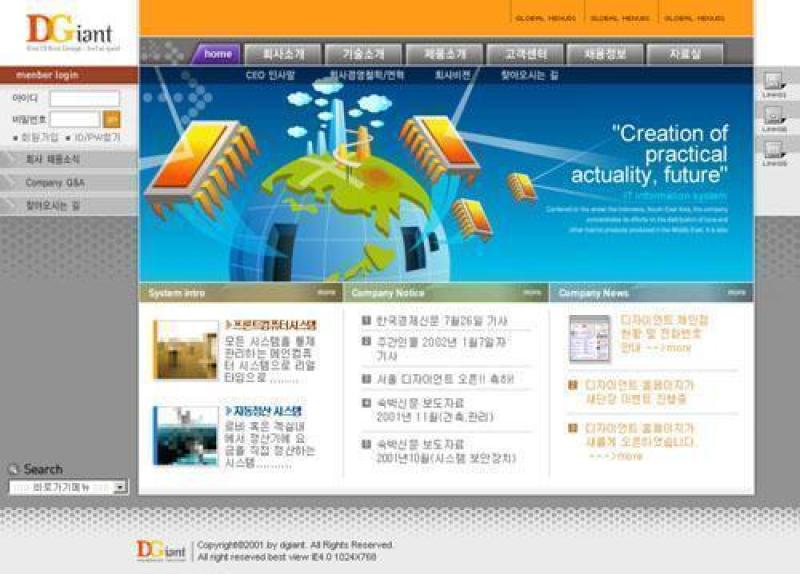
Task: Click the bottom monitor icon on right sidebar
Action: tap(773, 150)
